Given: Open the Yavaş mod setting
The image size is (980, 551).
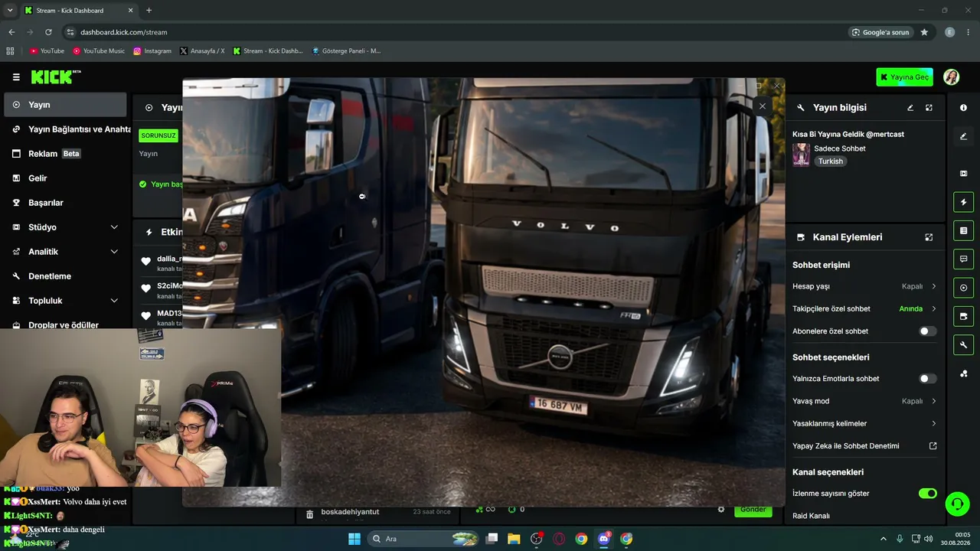Looking at the screenshot, I should coord(864,401).
